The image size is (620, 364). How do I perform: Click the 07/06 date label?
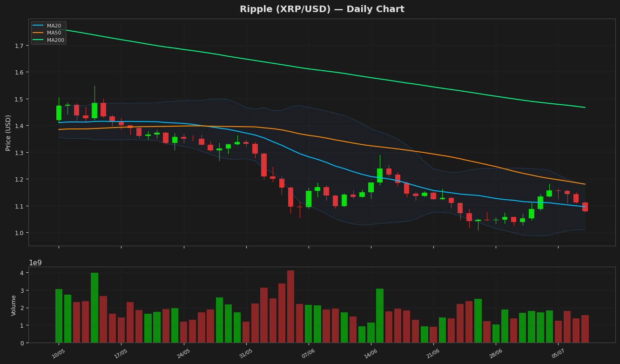pos(308,354)
